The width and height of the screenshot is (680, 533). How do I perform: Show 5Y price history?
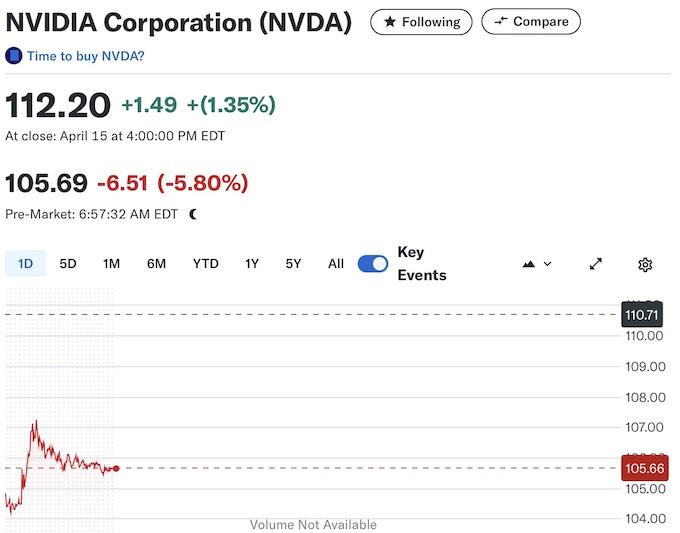293,264
